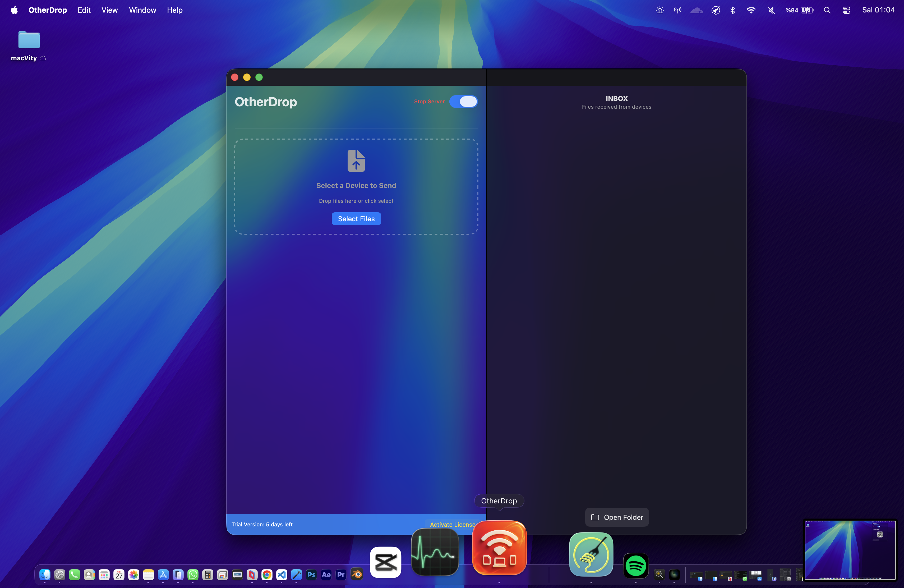This screenshot has width=904, height=588.
Task: Toggle mute in the menu bar
Action: 771,10
